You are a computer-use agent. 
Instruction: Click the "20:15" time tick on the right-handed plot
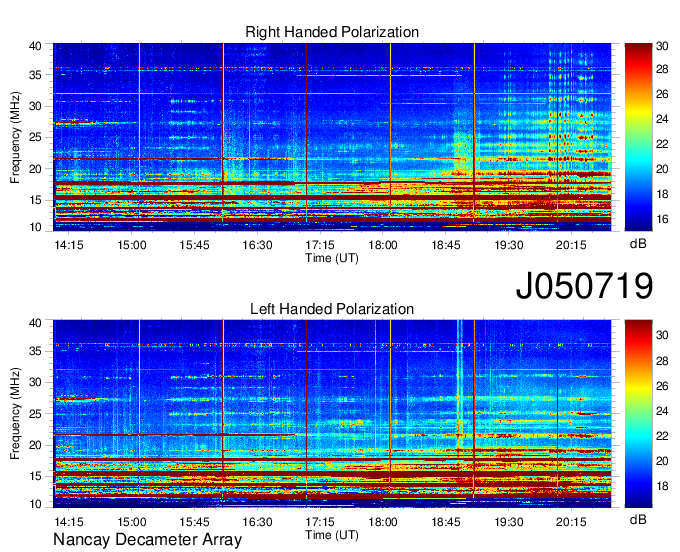571,245
